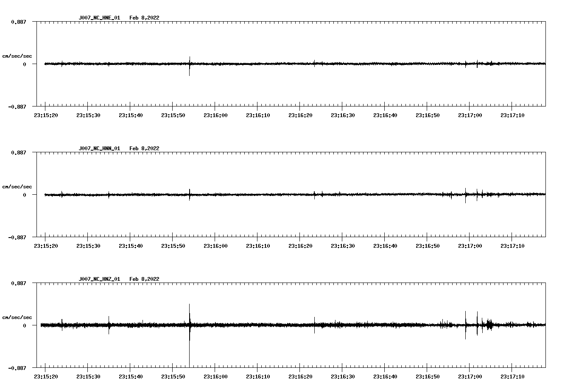Click the HNZ spike near 23:16:23
Screen dimensions: 576x392
click(x=314, y=325)
